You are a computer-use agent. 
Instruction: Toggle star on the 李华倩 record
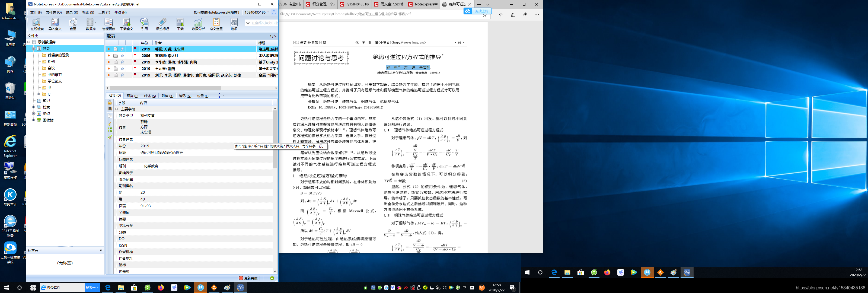(x=122, y=62)
